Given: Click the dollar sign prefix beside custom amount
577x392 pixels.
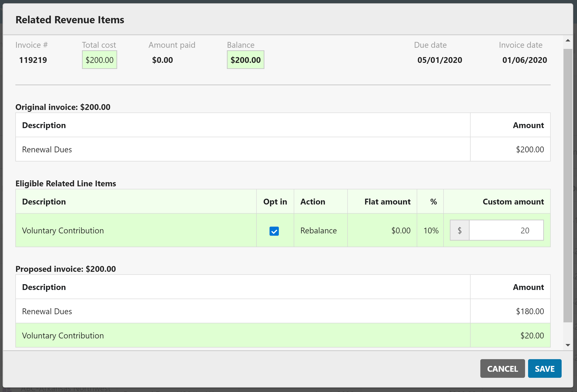Looking at the screenshot, I should click(460, 230).
